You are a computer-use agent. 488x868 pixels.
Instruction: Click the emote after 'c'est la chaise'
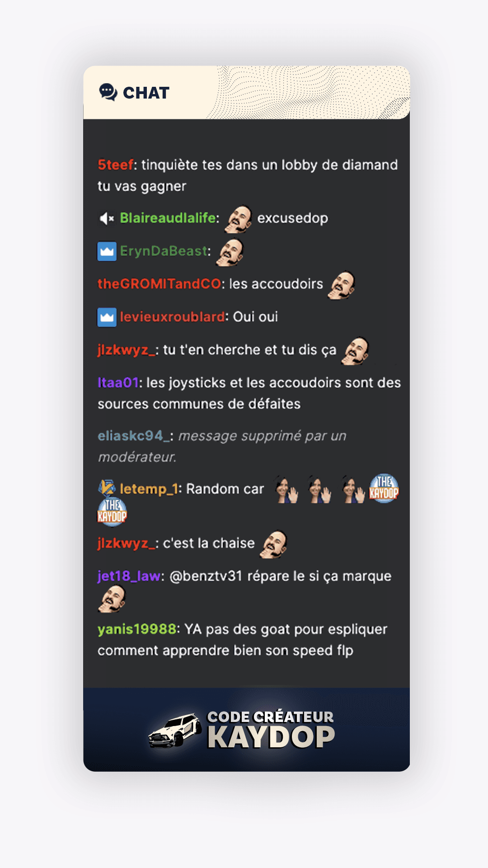tap(274, 544)
